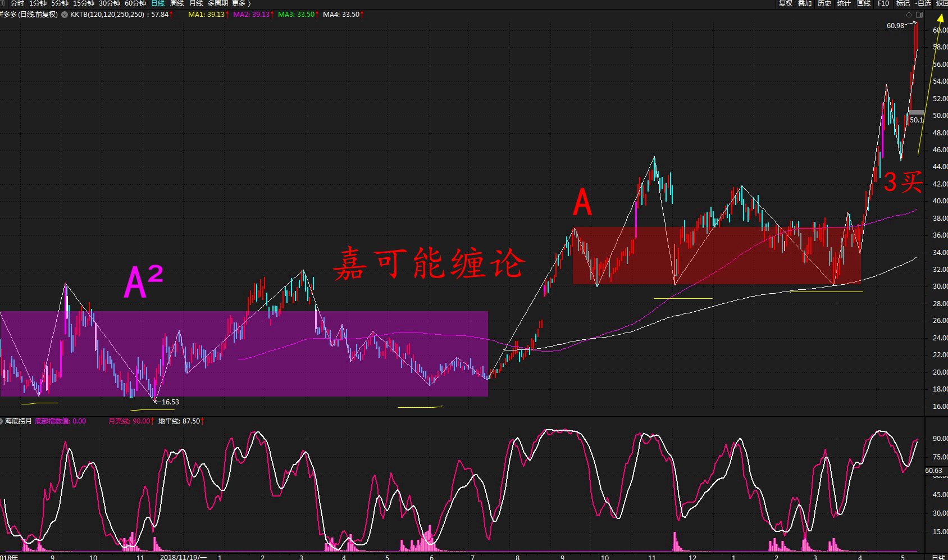Open F10 company information
The width and height of the screenshot is (948, 560).
pos(883,3)
